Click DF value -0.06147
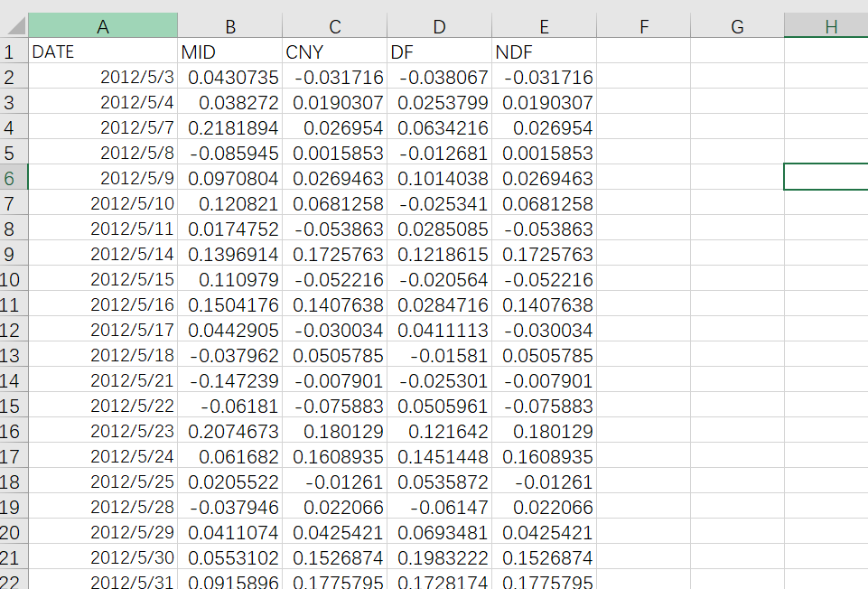Image resolution: width=868 pixels, height=589 pixels. click(x=439, y=506)
